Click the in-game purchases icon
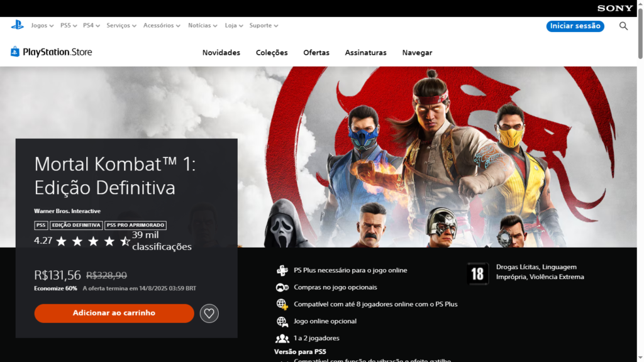Image resolution: width=644 pixels, height=362 pixels. [282, 287]
